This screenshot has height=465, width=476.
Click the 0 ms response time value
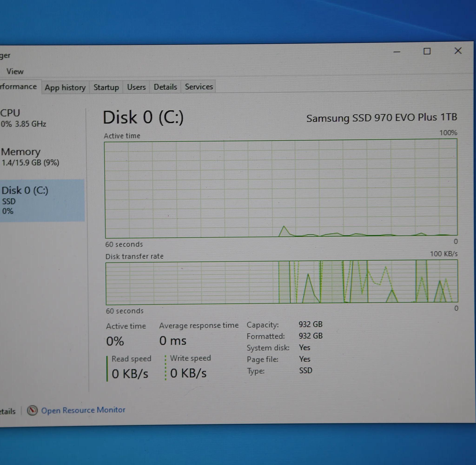point(173,341)
